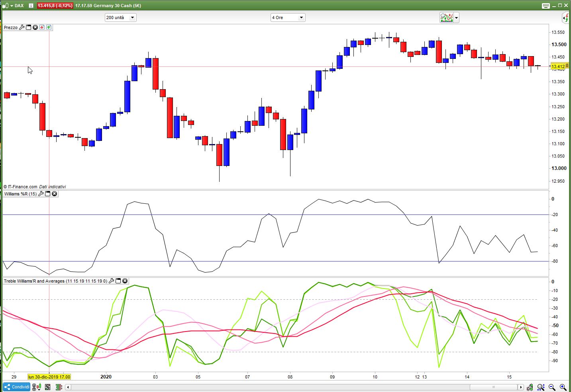Click the Prezzo panel title
This screenshot has width=571, height=392.
(x=11, y=27)
